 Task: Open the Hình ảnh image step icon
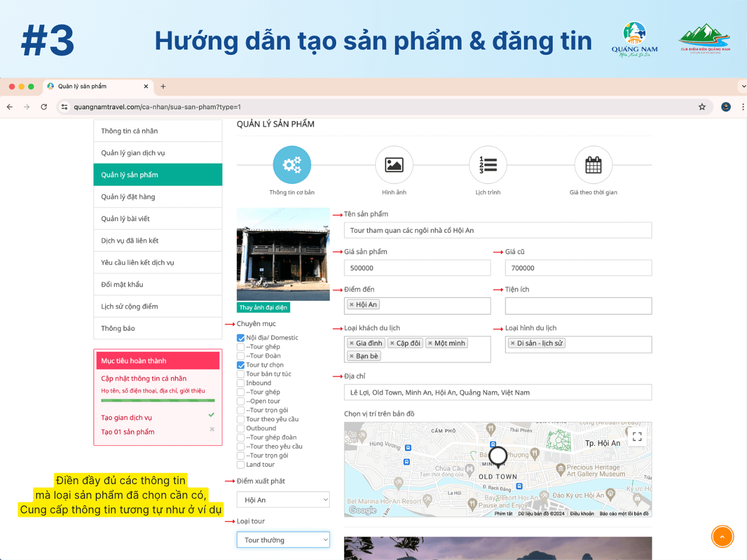[394, 165]
